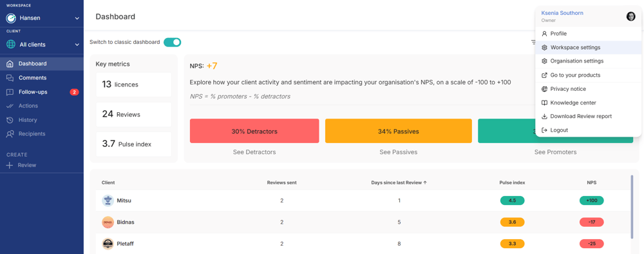Screen dimensions: 644x254
Task: Click the Ksenia Southorn name link
Action: 562,13
